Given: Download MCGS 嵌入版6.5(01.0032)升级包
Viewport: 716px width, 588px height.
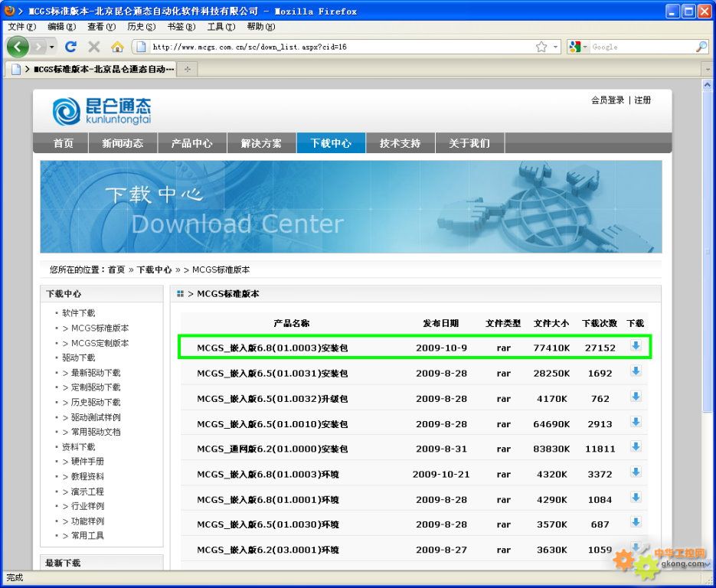Looking at the screenshot, I should click(636, 397).
